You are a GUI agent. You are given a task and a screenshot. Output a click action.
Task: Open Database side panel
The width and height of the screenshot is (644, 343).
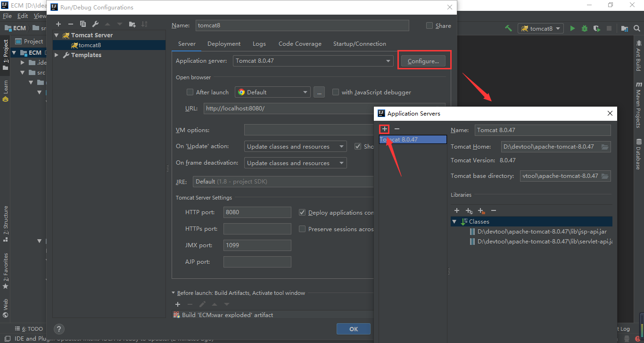click(x=639, y=154)
